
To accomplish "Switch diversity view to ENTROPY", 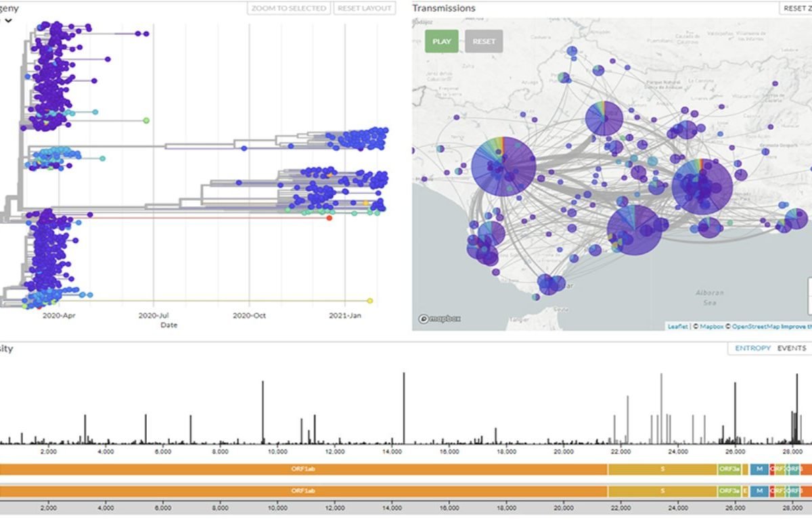I will click(752, 348).
